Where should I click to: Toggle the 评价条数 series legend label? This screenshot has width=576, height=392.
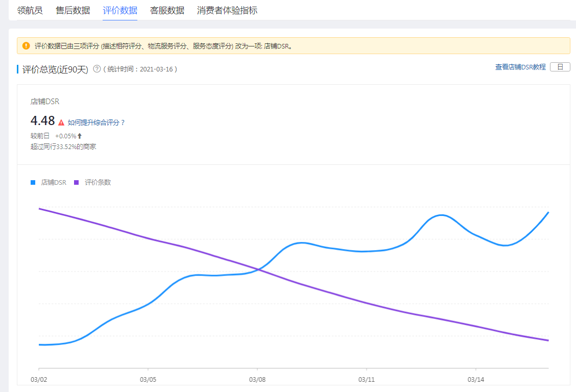coord(98,182)
